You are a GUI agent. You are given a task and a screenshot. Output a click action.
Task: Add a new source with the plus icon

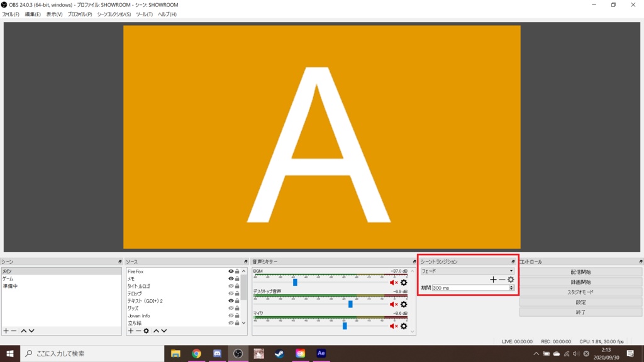pyautogui.click(x=131, y=331)
